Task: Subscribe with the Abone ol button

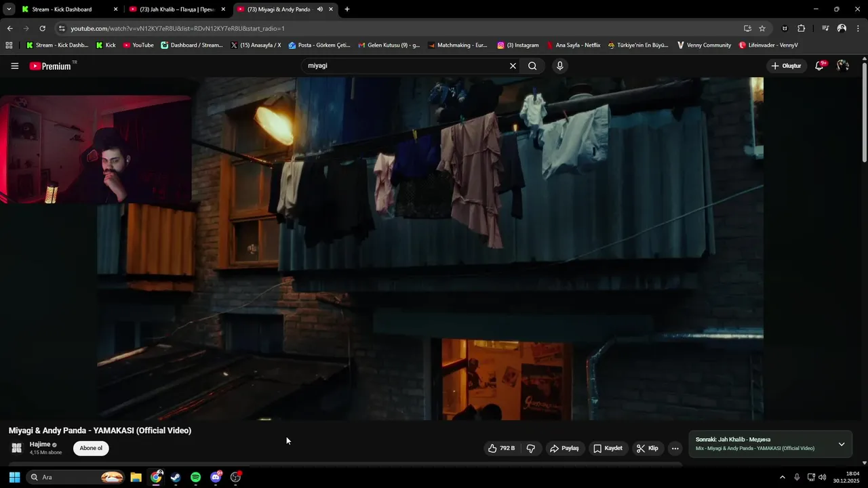Action: coord(91,448)
